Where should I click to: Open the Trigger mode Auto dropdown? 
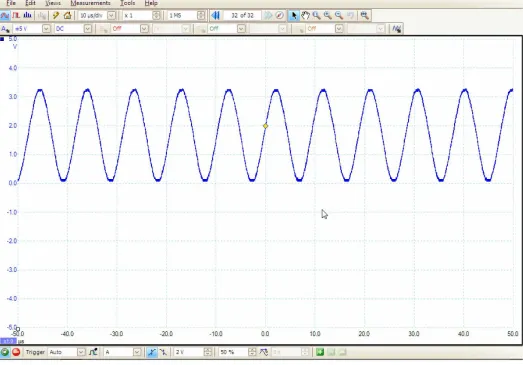(81, 352)
